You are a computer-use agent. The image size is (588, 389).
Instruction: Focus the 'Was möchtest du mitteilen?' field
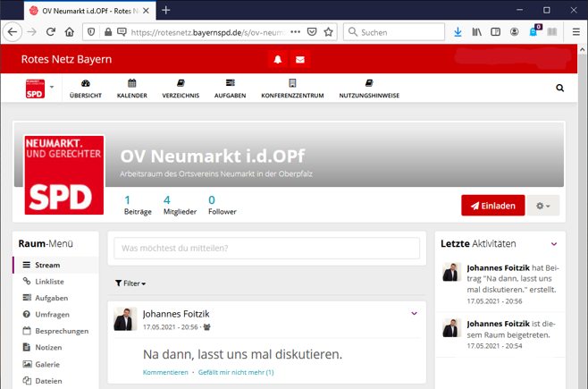tap(266, 248)
